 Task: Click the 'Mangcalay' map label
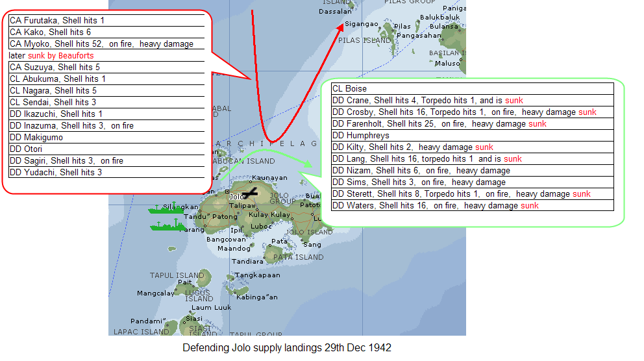(x=156, y=293)
